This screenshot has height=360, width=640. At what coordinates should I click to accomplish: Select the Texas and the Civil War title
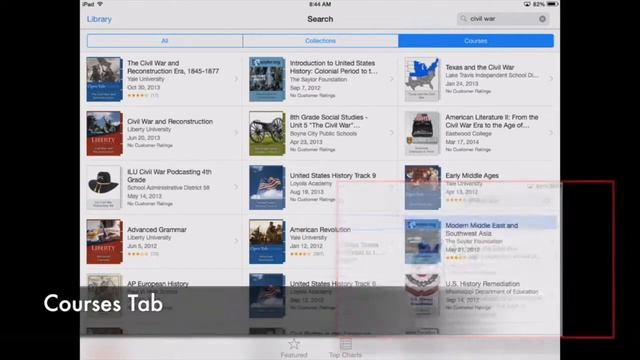(480, 67)
